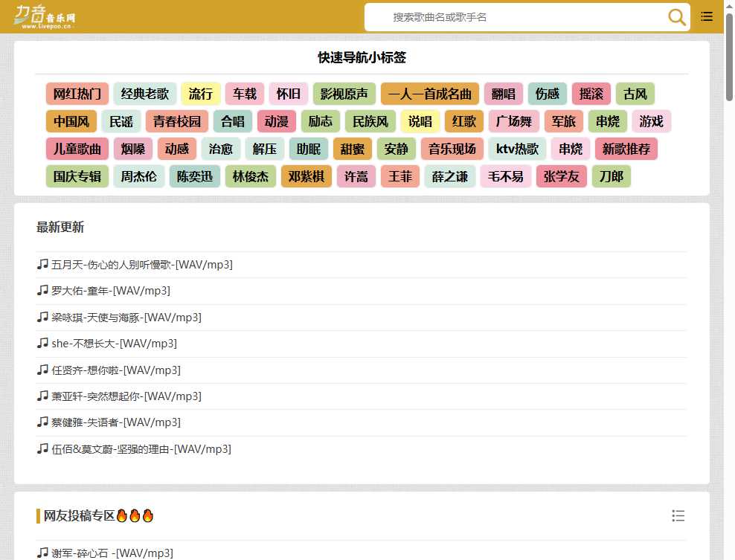Click the search magnifier icon
735x560 pixels.
[675, 17]
